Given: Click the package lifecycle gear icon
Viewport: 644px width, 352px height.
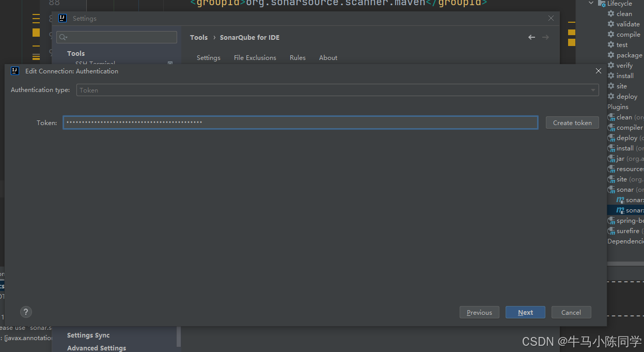Looking at the screenshot, I should pos(611,55).
